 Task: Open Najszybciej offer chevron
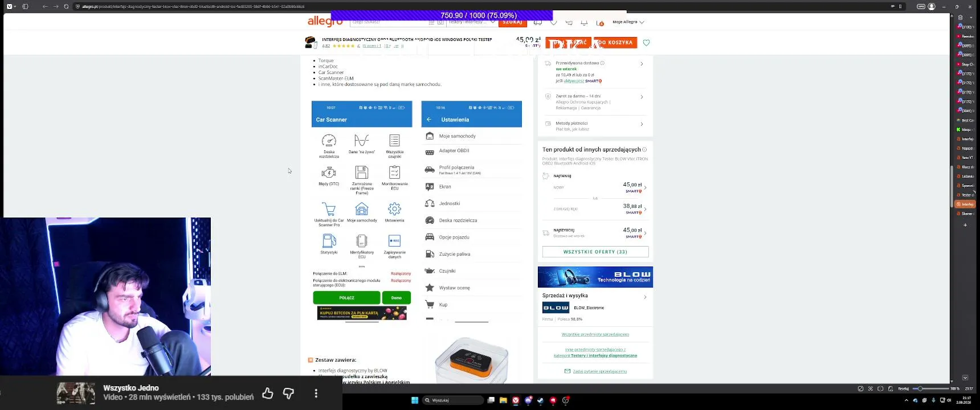coord(645,233)
